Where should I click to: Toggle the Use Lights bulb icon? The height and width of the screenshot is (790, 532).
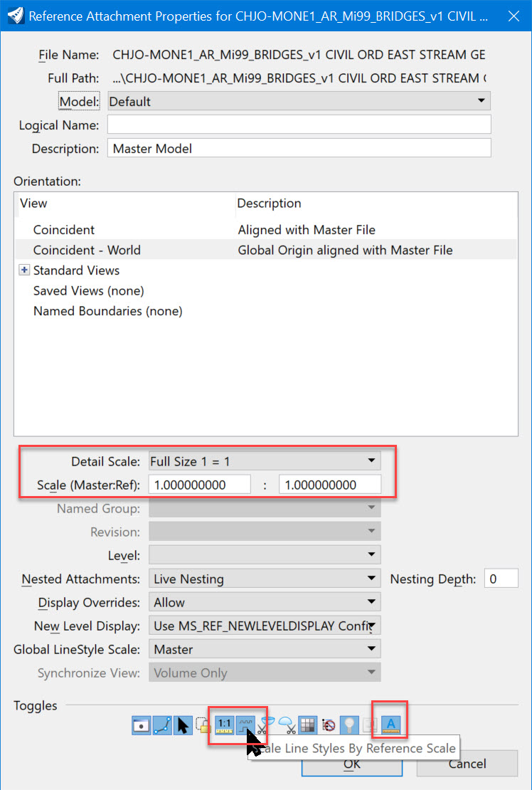click(x=349, y=725)
